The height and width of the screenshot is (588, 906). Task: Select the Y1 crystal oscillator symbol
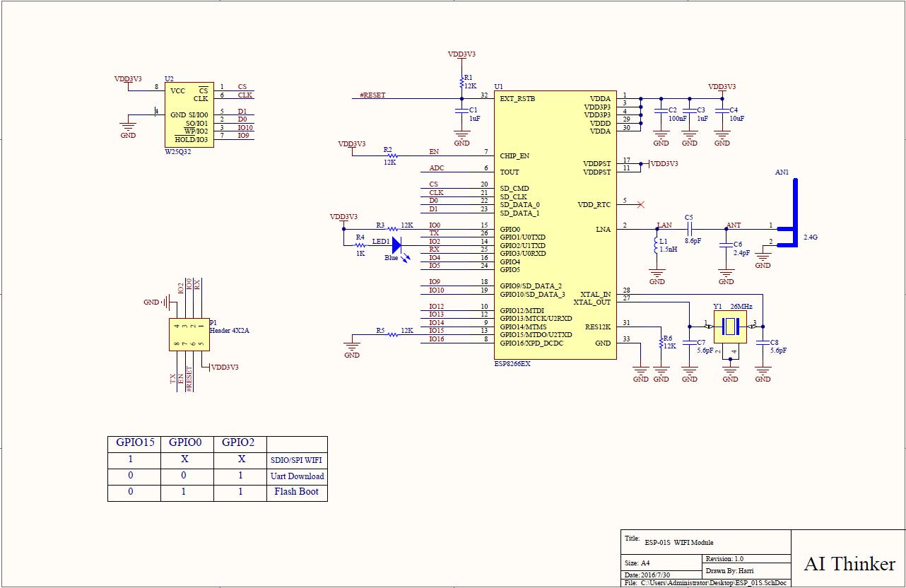[x=730, y=326]
